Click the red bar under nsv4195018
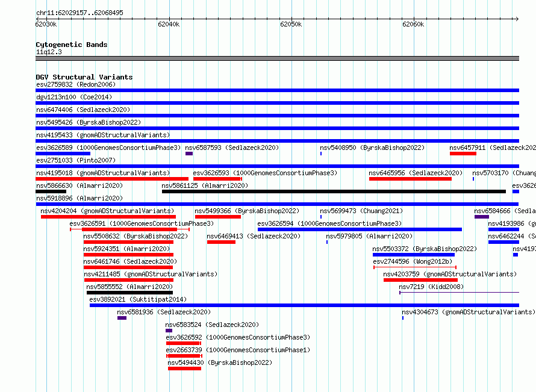The image size is (536, 392). pyautogui.click(x=112, y=179)
